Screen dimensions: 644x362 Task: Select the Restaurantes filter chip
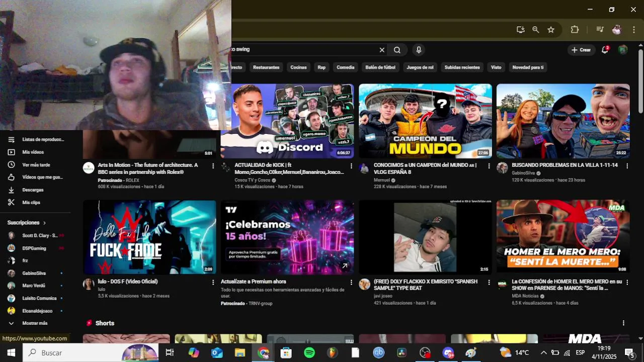[266, 67]
